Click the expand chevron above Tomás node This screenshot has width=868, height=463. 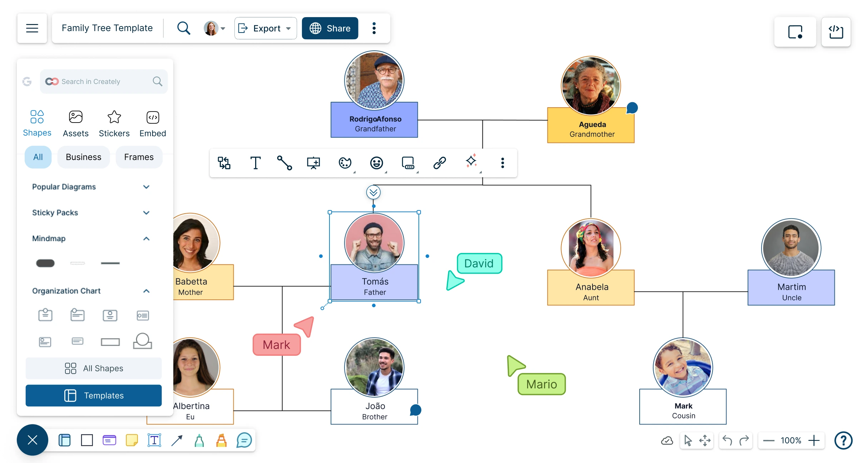click(373, 193)
